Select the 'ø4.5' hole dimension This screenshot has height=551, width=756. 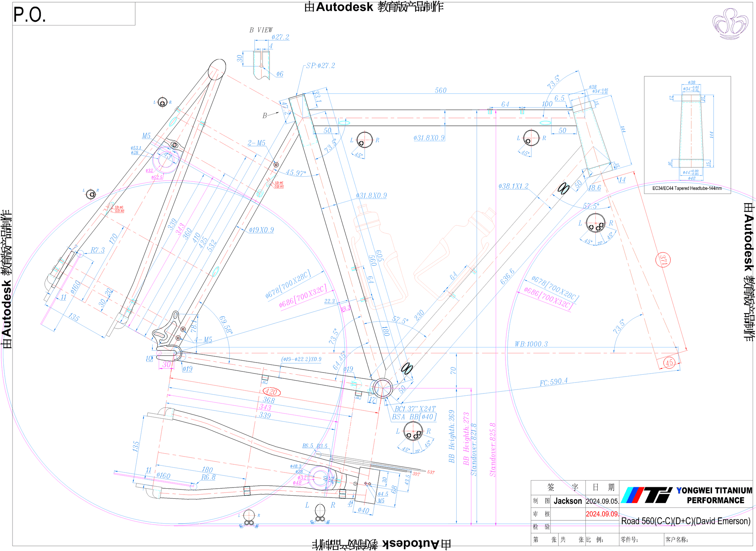[383, 494]
